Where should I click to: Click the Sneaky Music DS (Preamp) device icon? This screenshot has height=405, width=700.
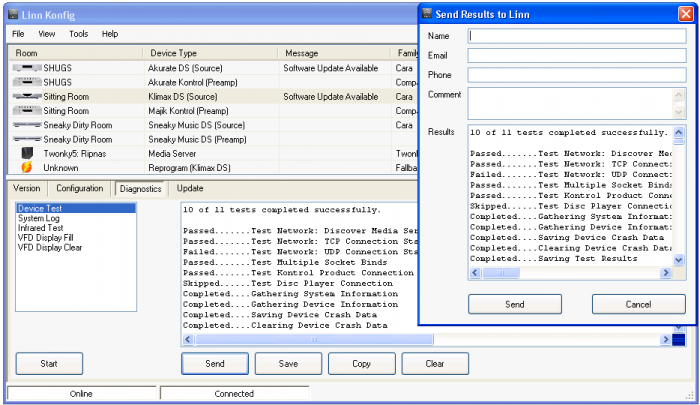tap(27, 139)
